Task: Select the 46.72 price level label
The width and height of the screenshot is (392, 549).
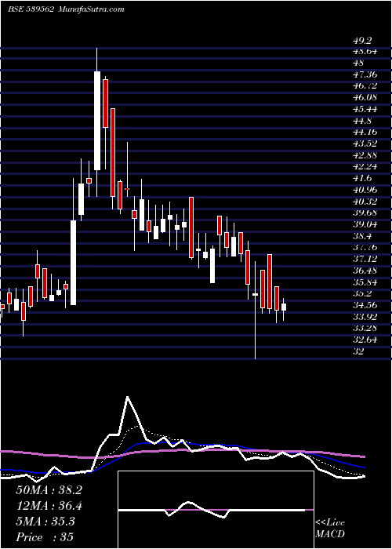Action: 365,86
